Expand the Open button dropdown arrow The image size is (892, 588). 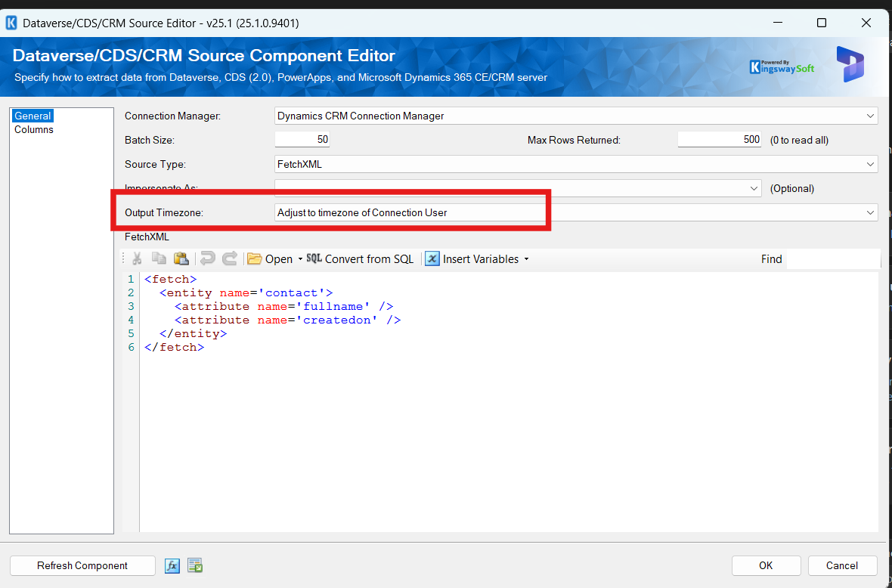coord(300,259)
